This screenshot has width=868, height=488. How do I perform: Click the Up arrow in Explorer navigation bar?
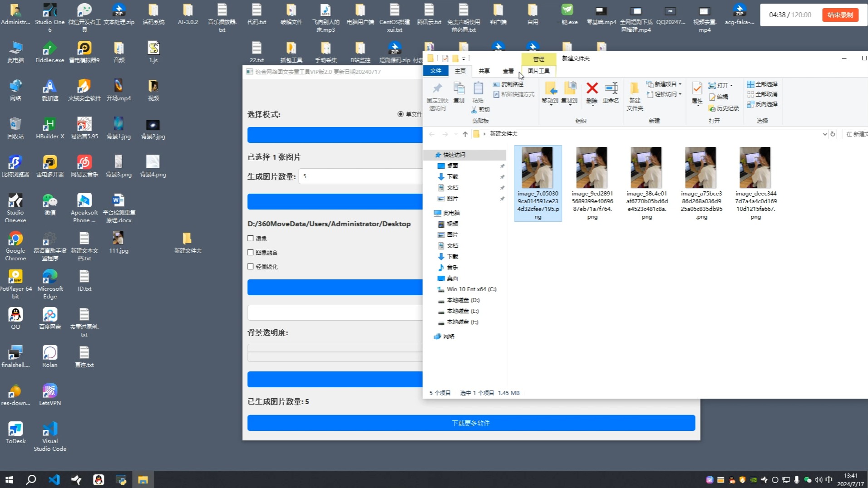(x=465, y=134)
